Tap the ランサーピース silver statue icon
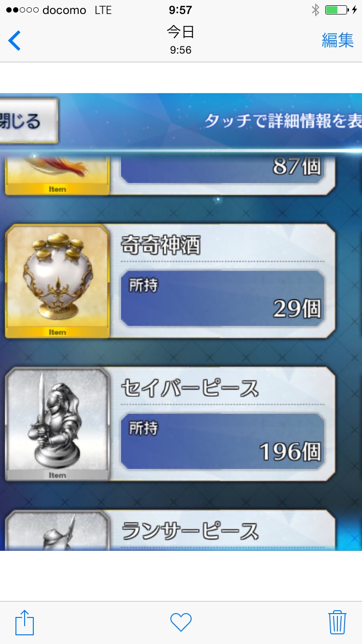The width and height of the screenshot is (362, 644). click(57, 531)
